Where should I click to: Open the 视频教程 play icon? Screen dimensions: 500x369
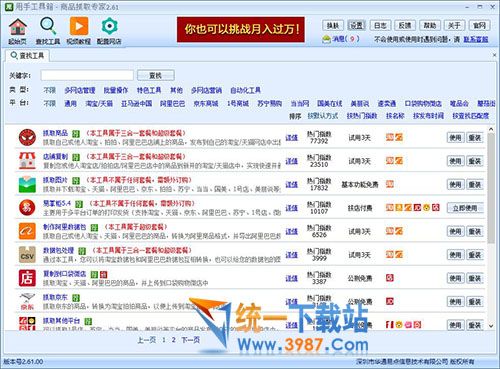click(79, 26)
